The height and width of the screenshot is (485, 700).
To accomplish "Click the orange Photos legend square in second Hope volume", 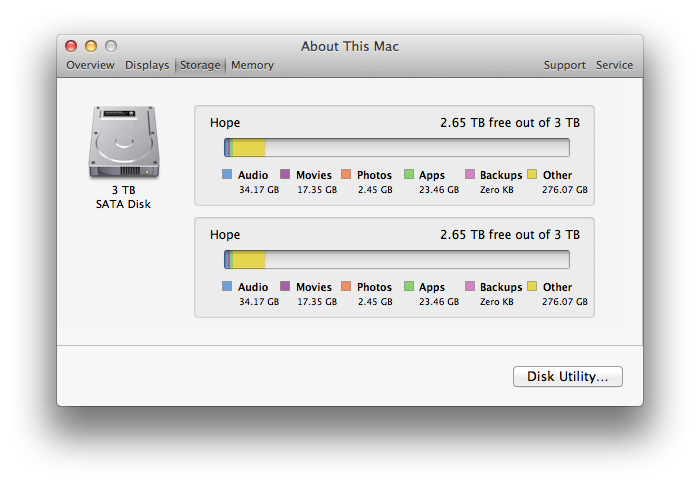I will pyautogui.click(x=346, y=286).
